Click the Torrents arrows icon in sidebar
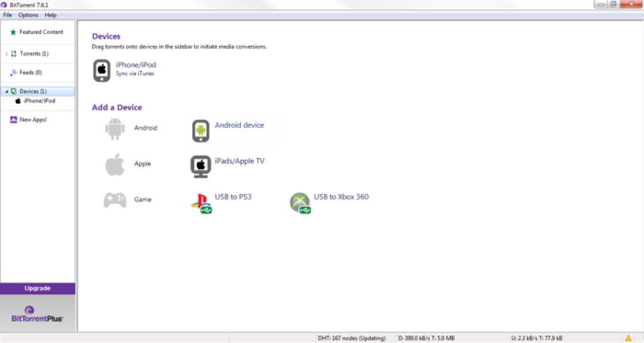 (13, 54)
